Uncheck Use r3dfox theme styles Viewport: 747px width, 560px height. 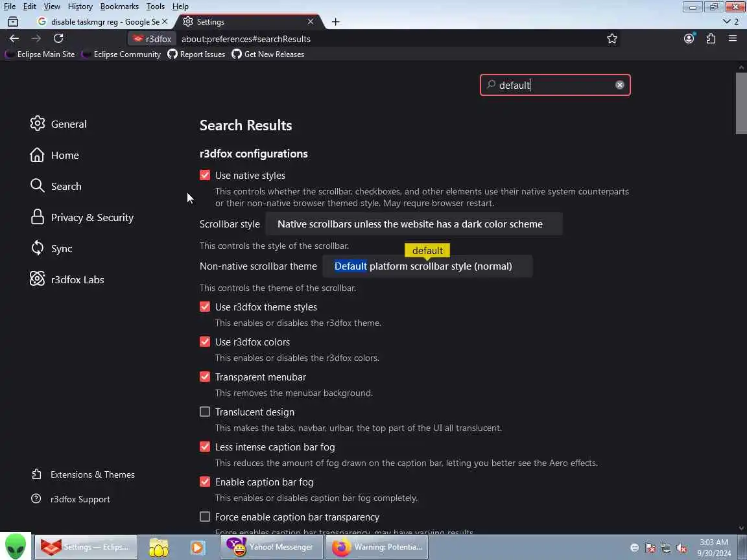click(205, 307)
